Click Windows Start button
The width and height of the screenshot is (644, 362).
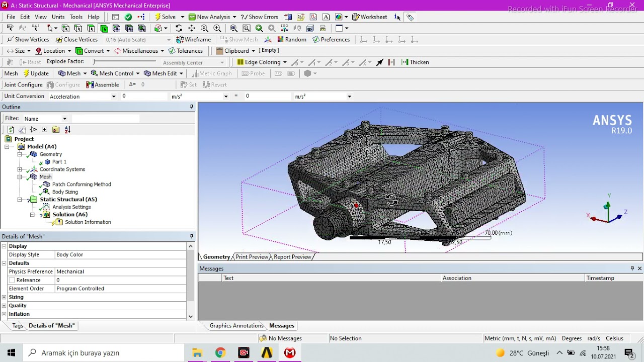pyautogui.click(x=12, y=353)
